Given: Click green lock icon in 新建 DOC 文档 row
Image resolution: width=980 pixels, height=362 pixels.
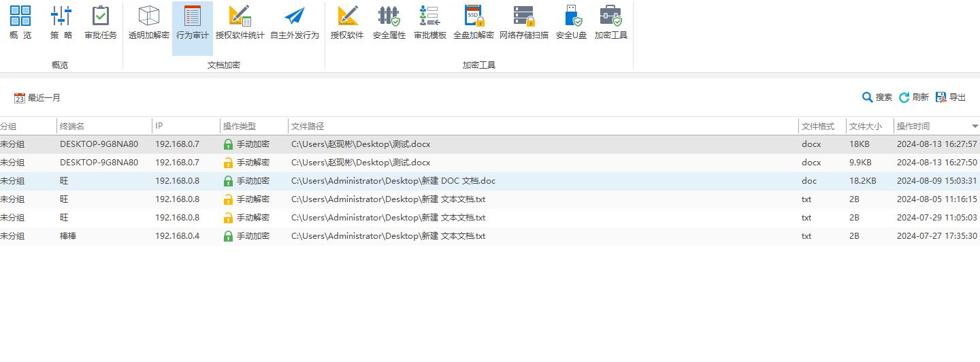Looking at the screenshot, I should click(x=228, y=181).
